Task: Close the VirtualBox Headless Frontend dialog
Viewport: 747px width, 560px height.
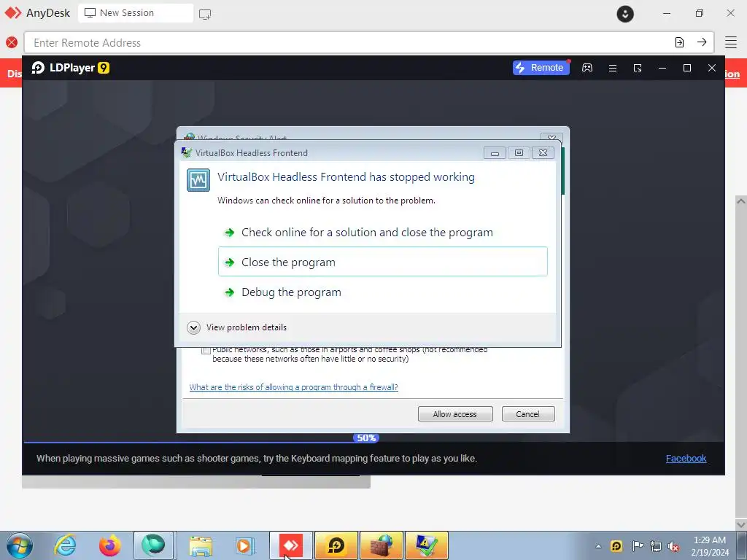Action: [x=543, y=153]
